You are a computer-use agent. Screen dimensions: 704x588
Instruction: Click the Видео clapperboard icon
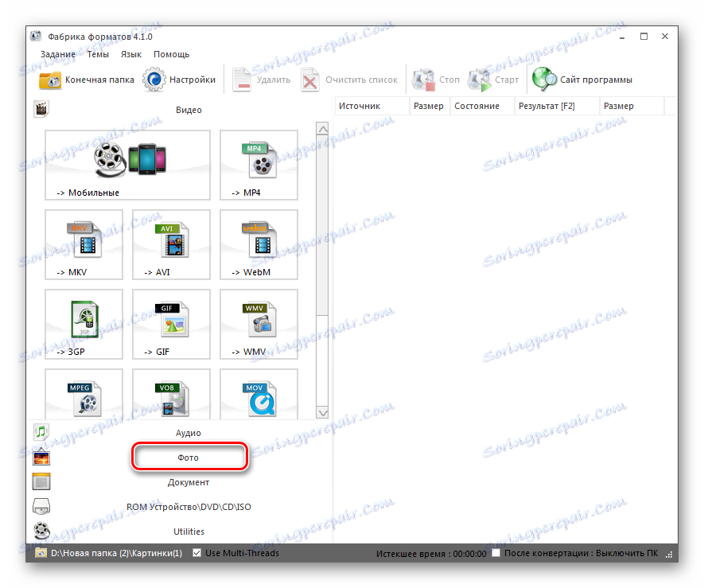point(41,109)
